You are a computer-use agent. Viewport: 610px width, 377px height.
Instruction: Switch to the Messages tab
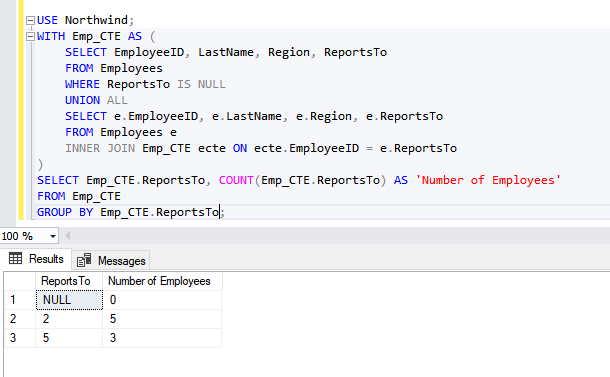coord(111,260)
